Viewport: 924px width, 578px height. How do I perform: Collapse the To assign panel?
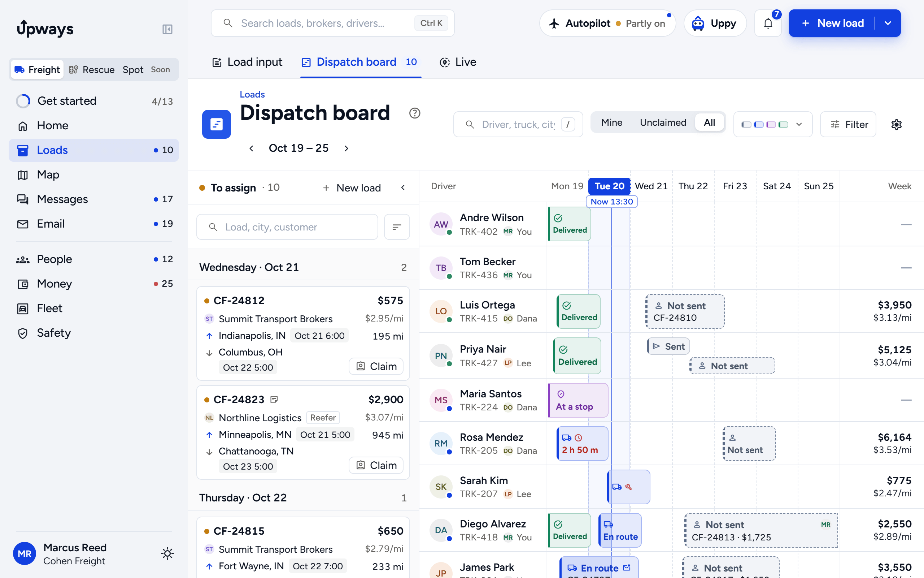pyautogui.click(x=403, y=188)
